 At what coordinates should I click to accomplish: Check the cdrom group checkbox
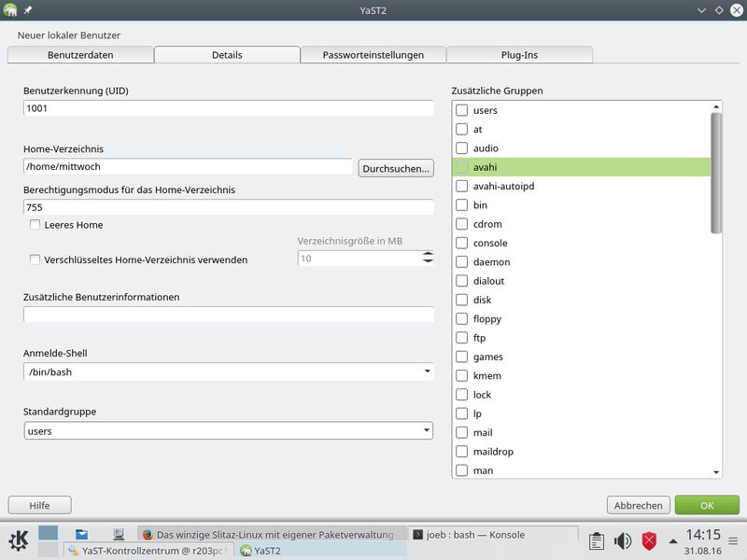461,224
